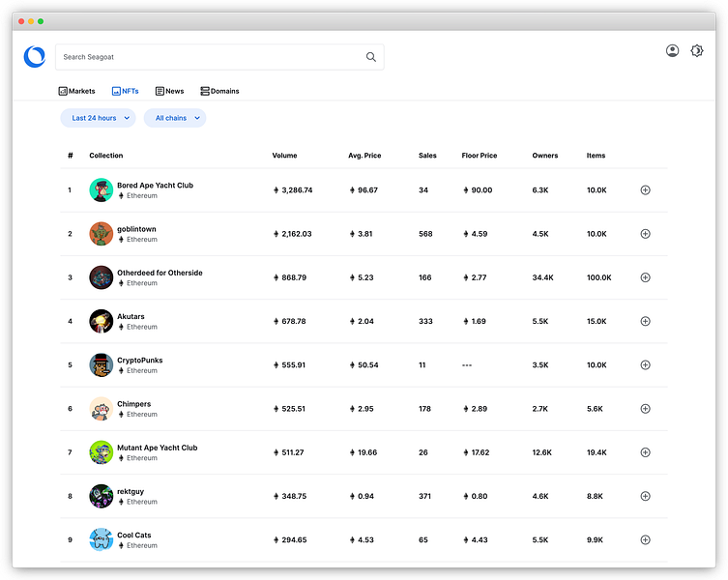Open the Chimpers avatar image
Image resolution: width=728 pixels, height=580 pixels.
pos(102,409)
